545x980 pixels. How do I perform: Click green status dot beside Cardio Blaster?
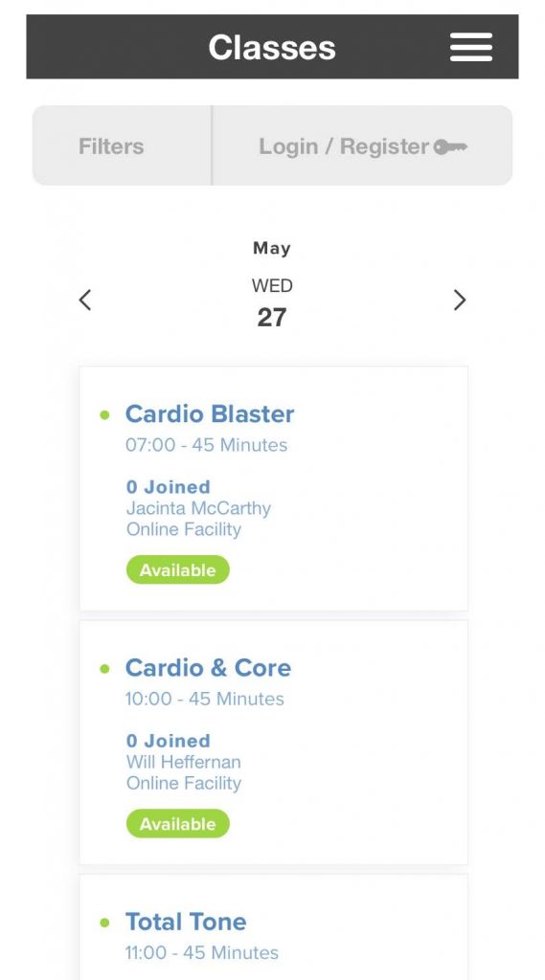pos(104,414)
